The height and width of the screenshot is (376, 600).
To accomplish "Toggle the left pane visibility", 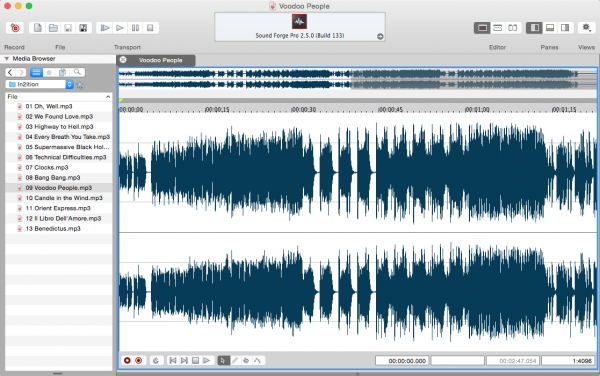I will pyautogui.click(x=534, y=28).
